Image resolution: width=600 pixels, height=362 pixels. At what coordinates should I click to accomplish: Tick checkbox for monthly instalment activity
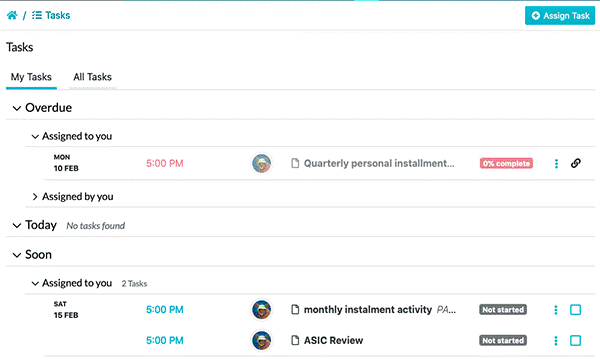(x=576, y=310)
